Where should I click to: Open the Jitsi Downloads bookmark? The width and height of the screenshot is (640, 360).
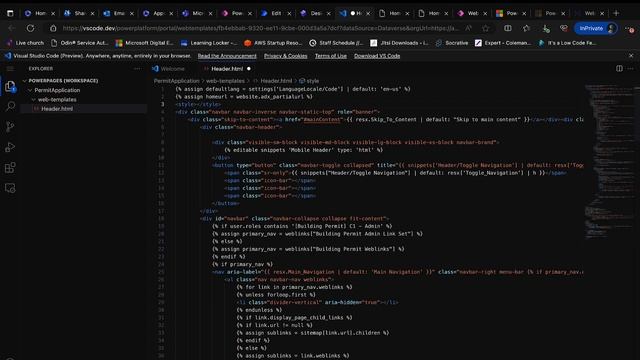(399, 43)
